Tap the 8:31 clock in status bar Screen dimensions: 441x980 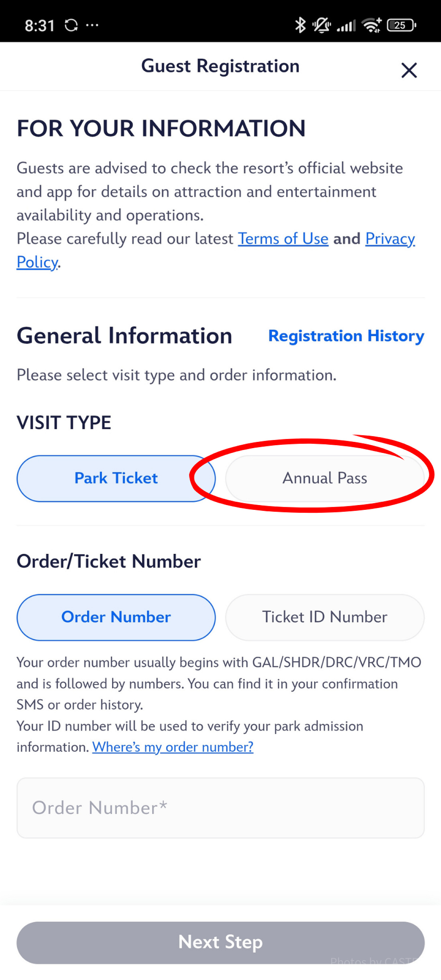[40, 25]
